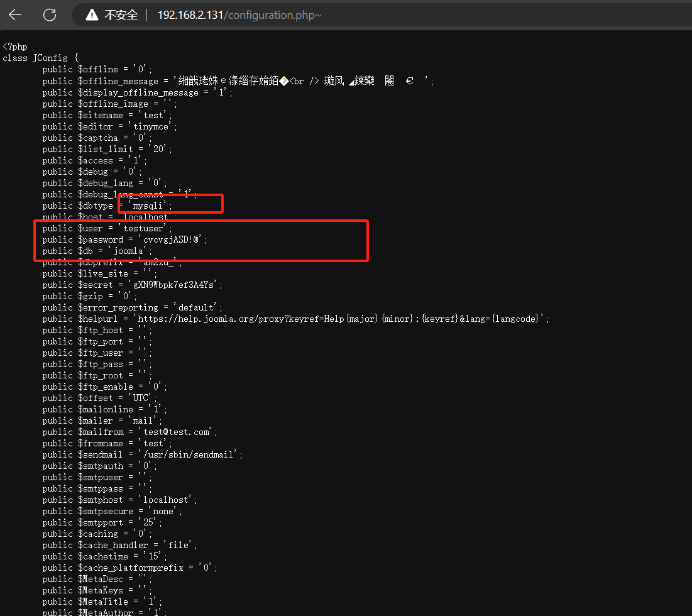The image size is (692, 616).
Task: Click the '$cache_handler = 'file'' line
Action: 120,546
